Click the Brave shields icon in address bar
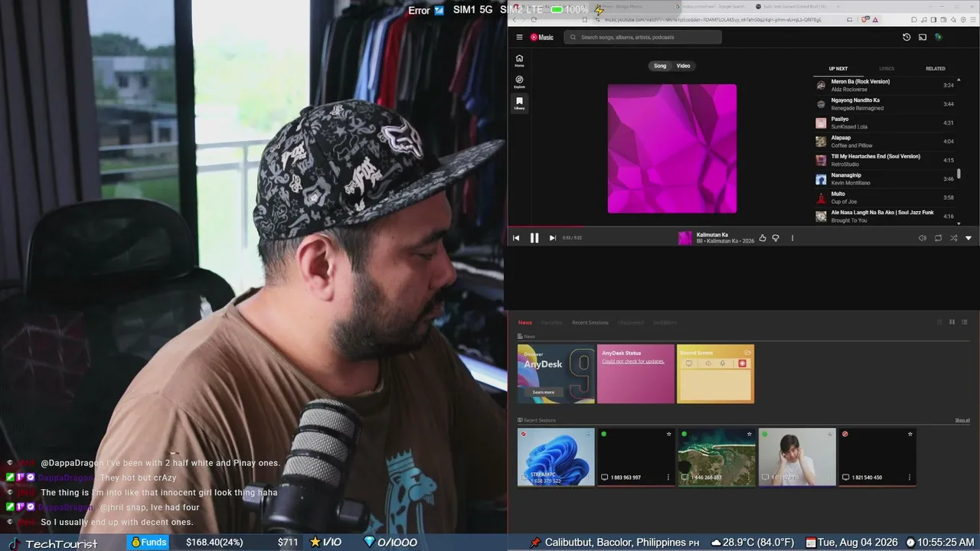Viewport: 980px width, 551px height. point(865,19)
